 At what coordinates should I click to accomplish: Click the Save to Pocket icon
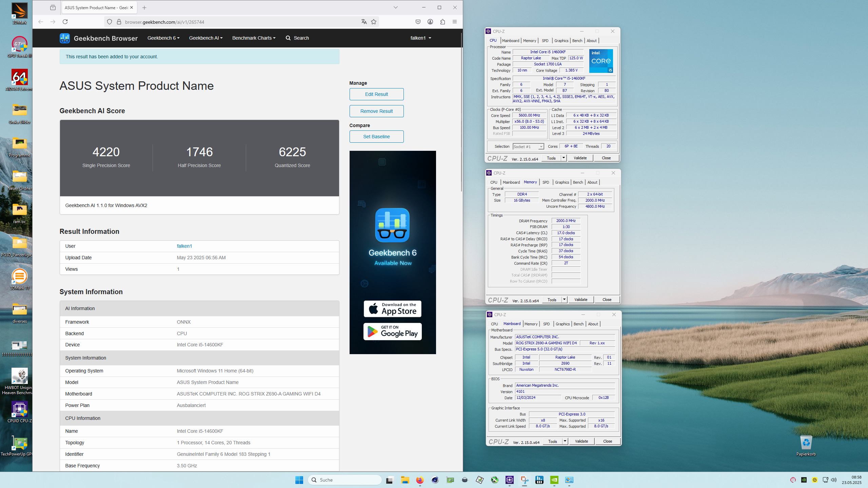pos(418,22)
